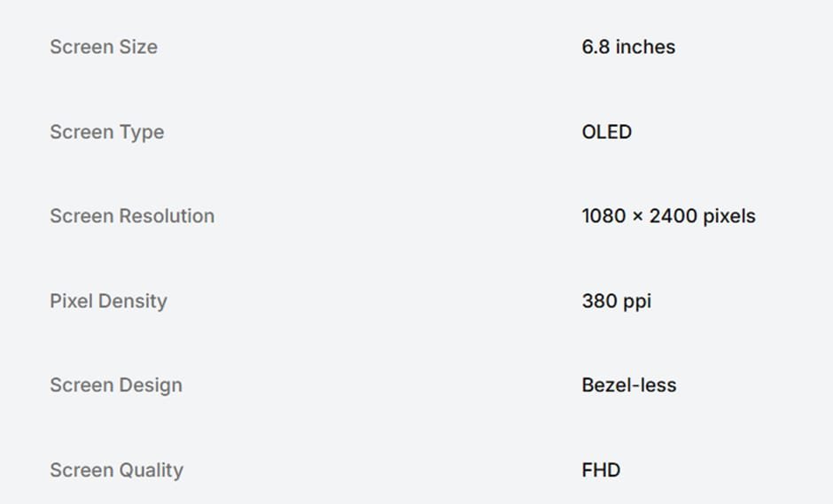Select the 380 ppi value
This screenshot has width=833, height=504.
coord(616,301)
